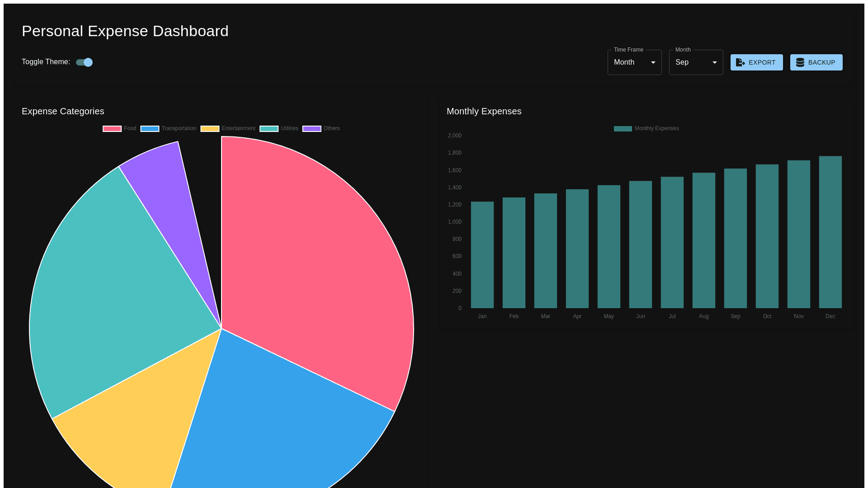Click the Sep value in Month dropdown
The height and width of the screenshot is (488, 868).
point(682,62)
